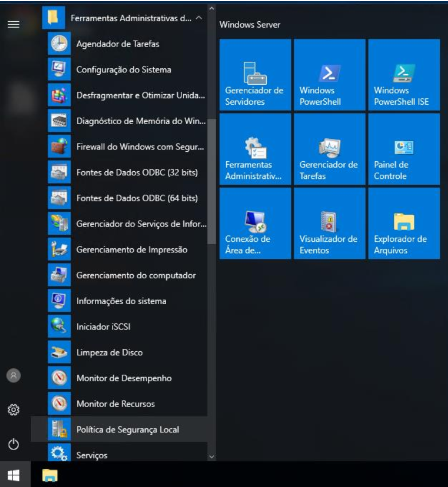This screenshot has height=487, width=448.
Task: Click the Ferramentas Administrativas folder icon
Action: [x=54, y=18]
